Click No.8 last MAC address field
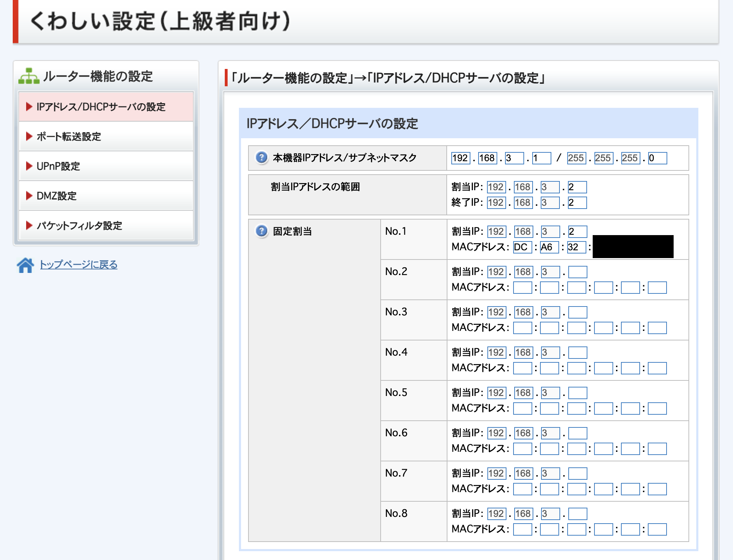The height and width of the screenshot is (560, 733). [x=657, y=529]
